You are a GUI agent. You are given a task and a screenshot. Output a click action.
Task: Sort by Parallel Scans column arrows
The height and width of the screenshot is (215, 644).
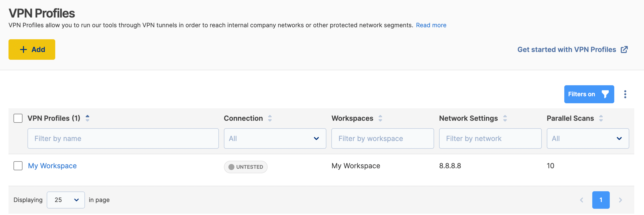point(601,118)
